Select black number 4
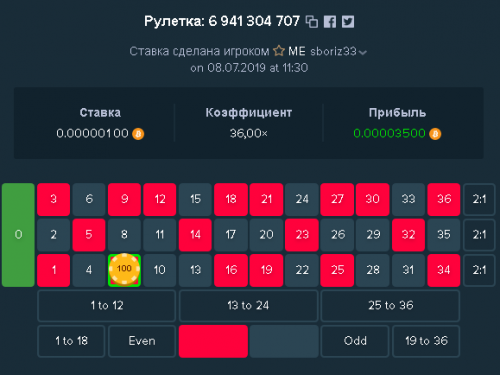This screenshot has width=500, height=375. click(89, 270)
